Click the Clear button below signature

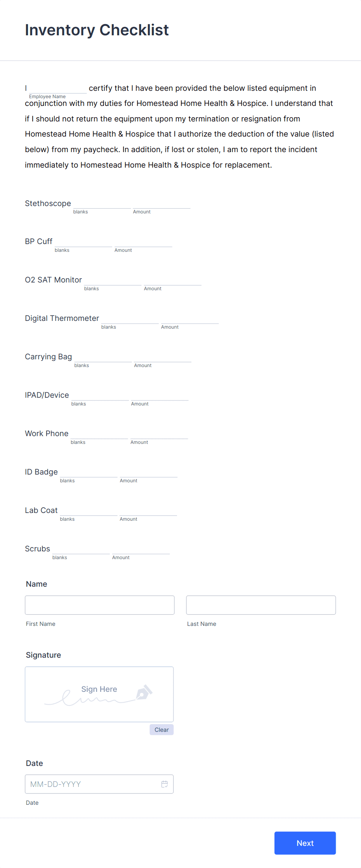point(161,729)
